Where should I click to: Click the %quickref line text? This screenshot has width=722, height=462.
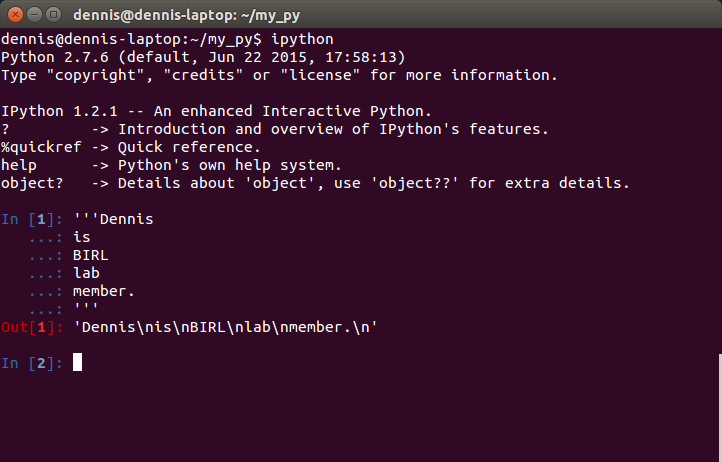tap(131, 147)
